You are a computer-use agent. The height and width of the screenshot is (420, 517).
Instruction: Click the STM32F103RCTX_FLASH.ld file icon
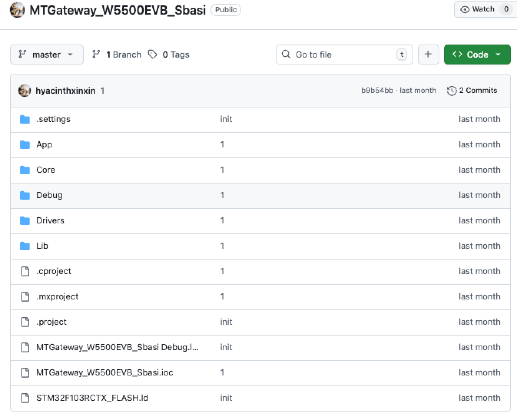click(x=25, y=398)
